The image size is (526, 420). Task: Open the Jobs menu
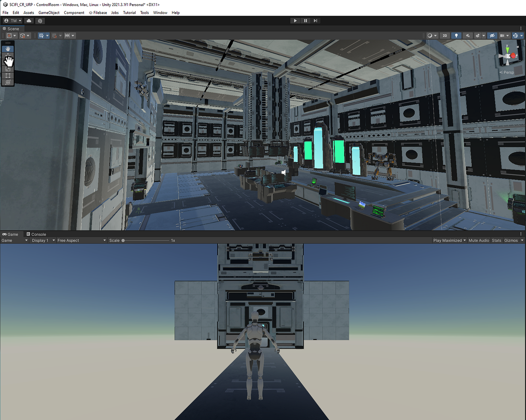(x=115, y=12)
